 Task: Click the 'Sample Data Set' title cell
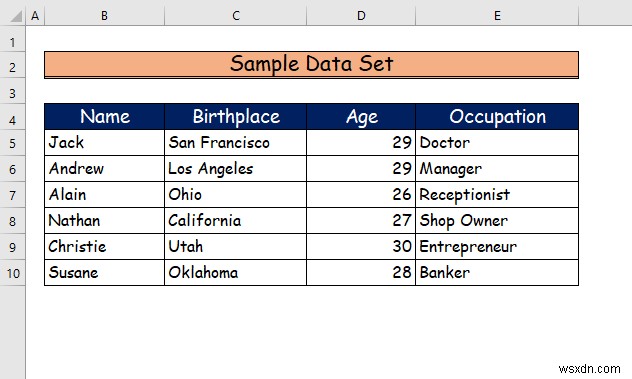[311, 65]
